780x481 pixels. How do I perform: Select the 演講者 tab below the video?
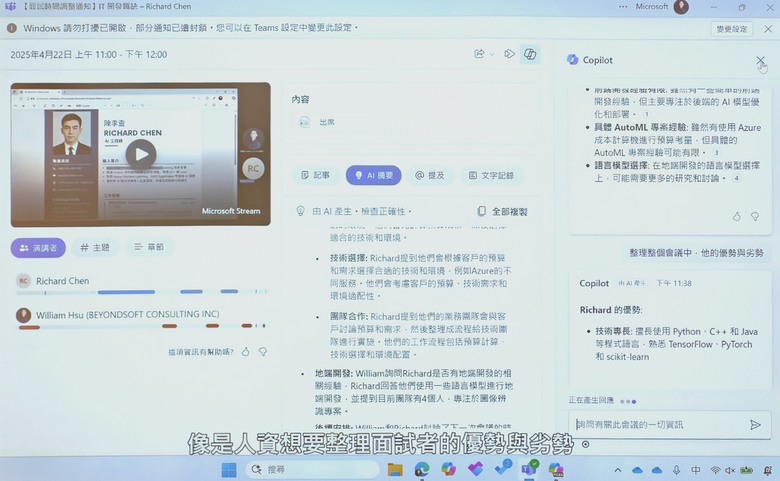click(x=38, y=248)
